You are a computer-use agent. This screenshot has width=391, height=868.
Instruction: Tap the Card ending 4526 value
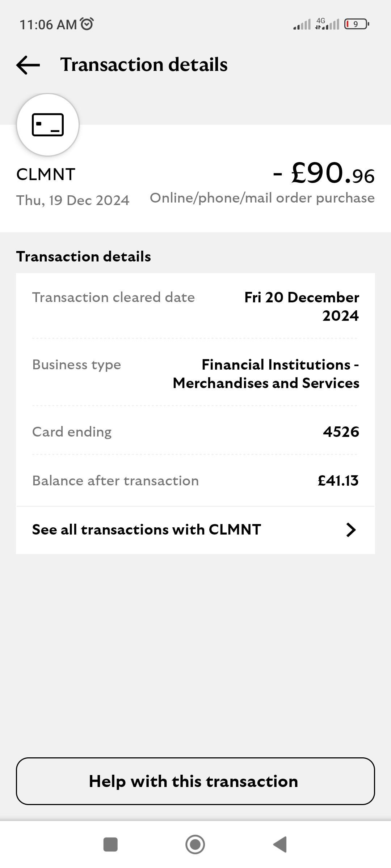(341, 432)
